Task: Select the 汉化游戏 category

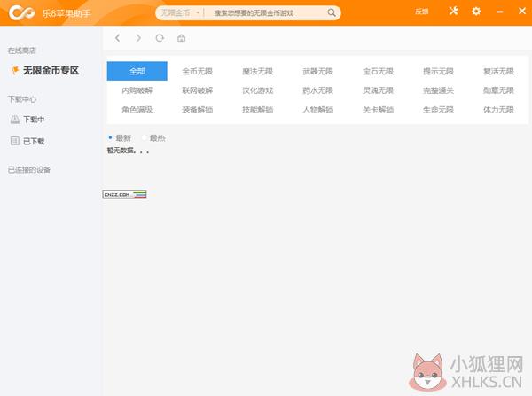Action: pos(258,90)
